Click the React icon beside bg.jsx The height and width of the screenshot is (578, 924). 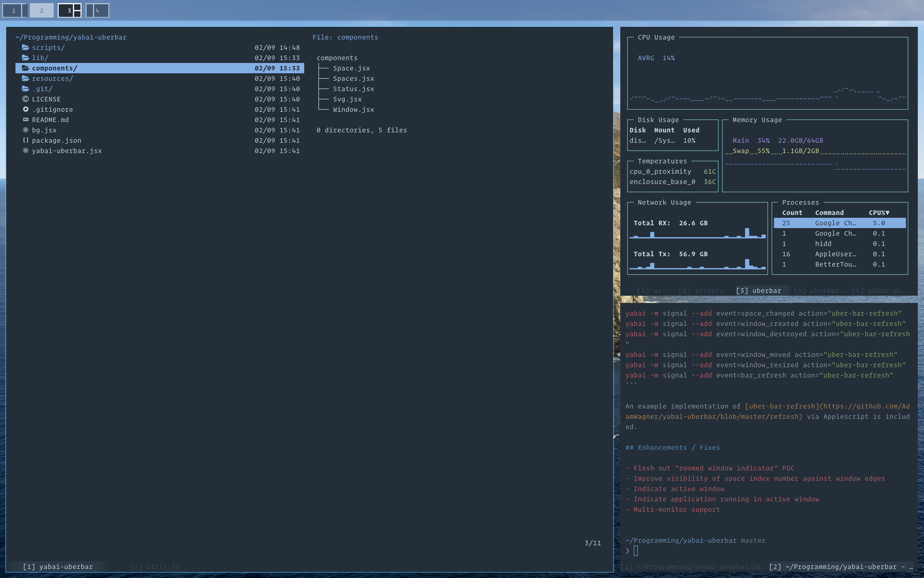coord(26,130)
